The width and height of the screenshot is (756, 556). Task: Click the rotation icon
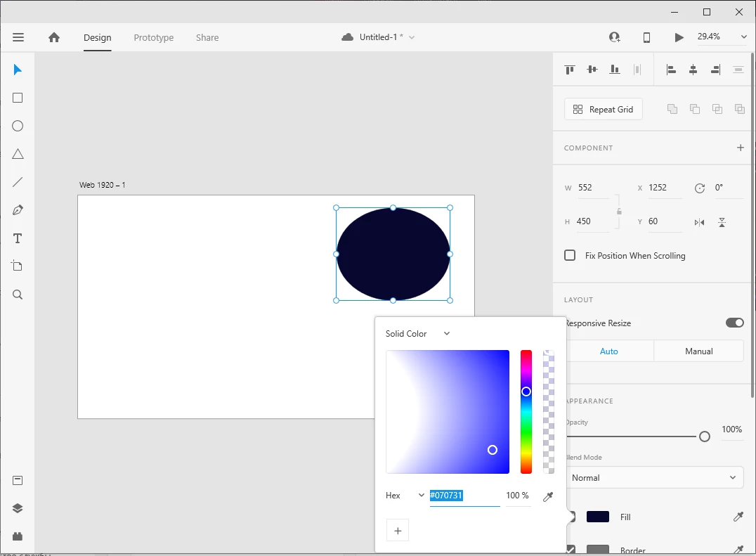point(700,188)
